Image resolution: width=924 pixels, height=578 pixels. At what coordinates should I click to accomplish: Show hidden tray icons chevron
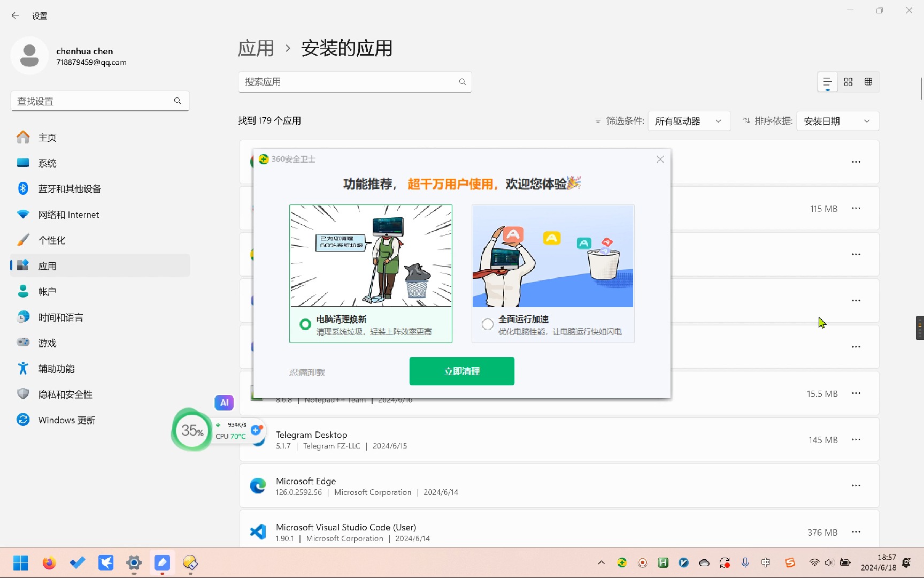pos(602,563)
